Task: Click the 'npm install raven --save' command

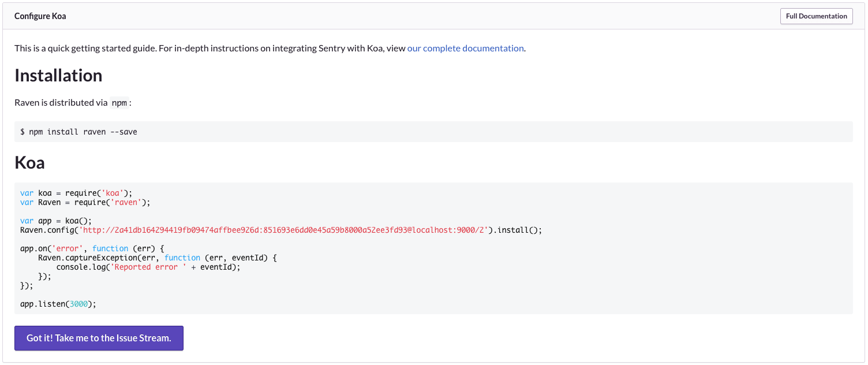Action: (x=83, y=132)
